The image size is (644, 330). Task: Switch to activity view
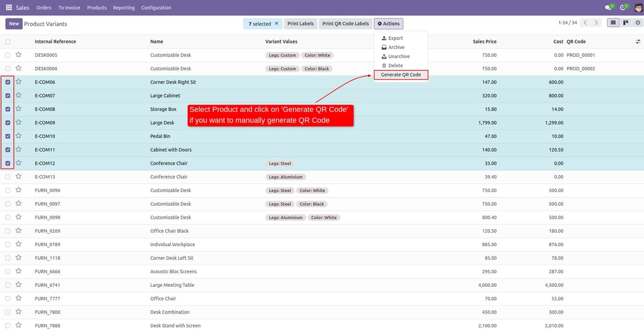[638, 23]
